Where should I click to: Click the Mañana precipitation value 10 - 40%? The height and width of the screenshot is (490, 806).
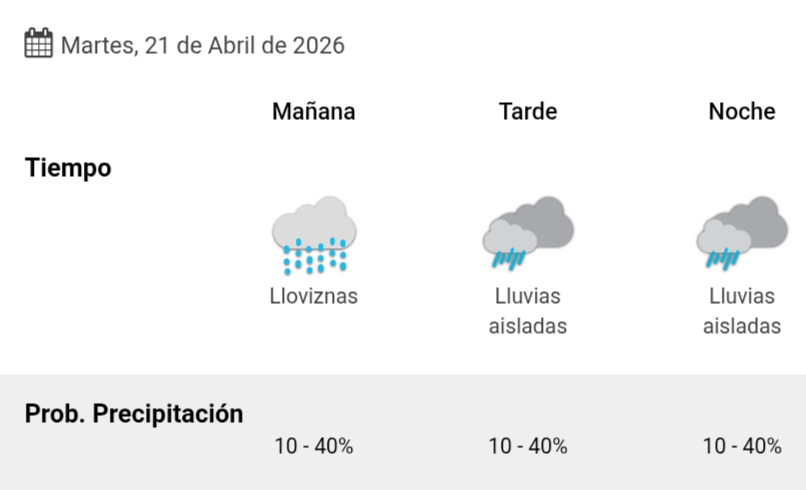pyautogui.click(x=313, y=446)
